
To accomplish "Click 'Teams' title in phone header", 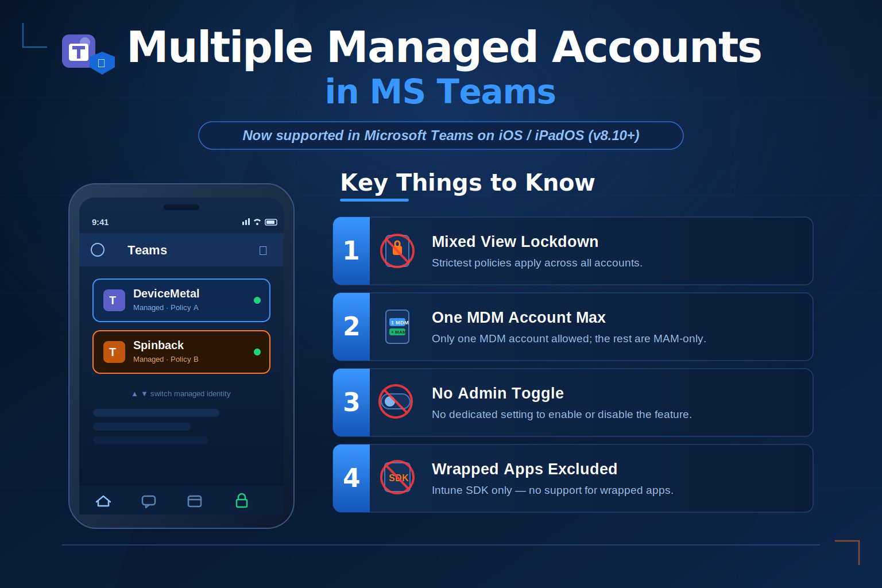I will coord(147,250).
